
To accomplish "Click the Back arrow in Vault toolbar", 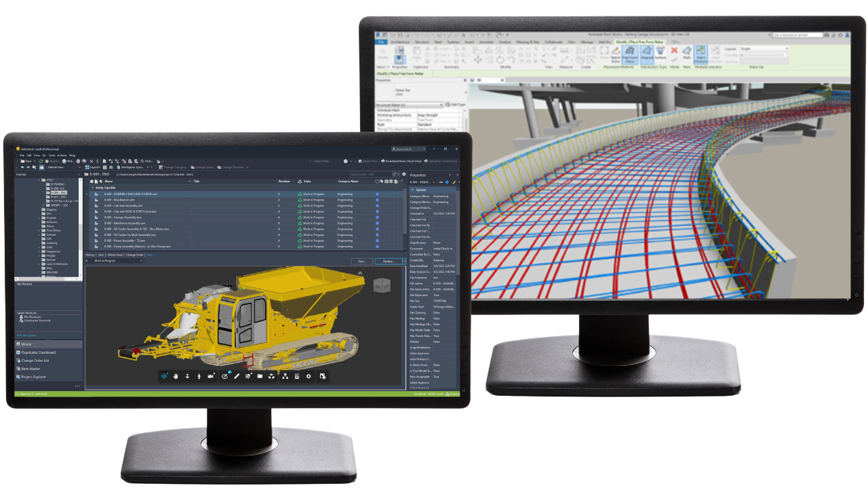I will tap(22, 167).
